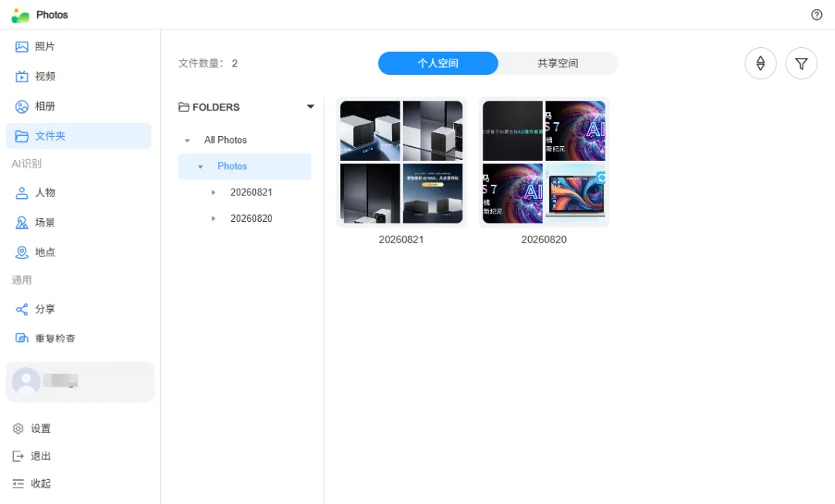Open the 相册 albums icon
This screenshot has width=835, height=504.
pos(22,107)
